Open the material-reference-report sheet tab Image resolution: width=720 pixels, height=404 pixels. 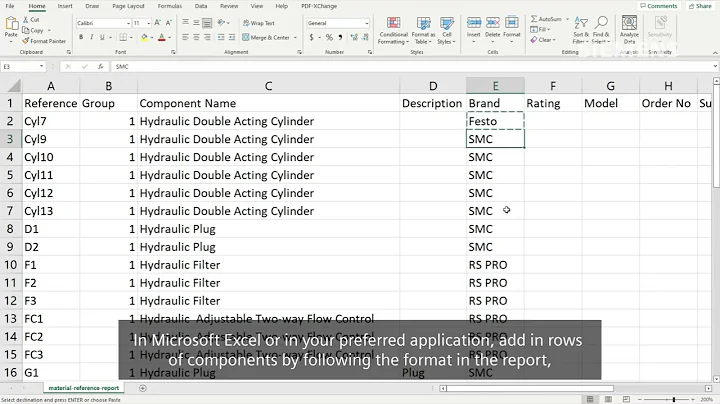point(84,388)
